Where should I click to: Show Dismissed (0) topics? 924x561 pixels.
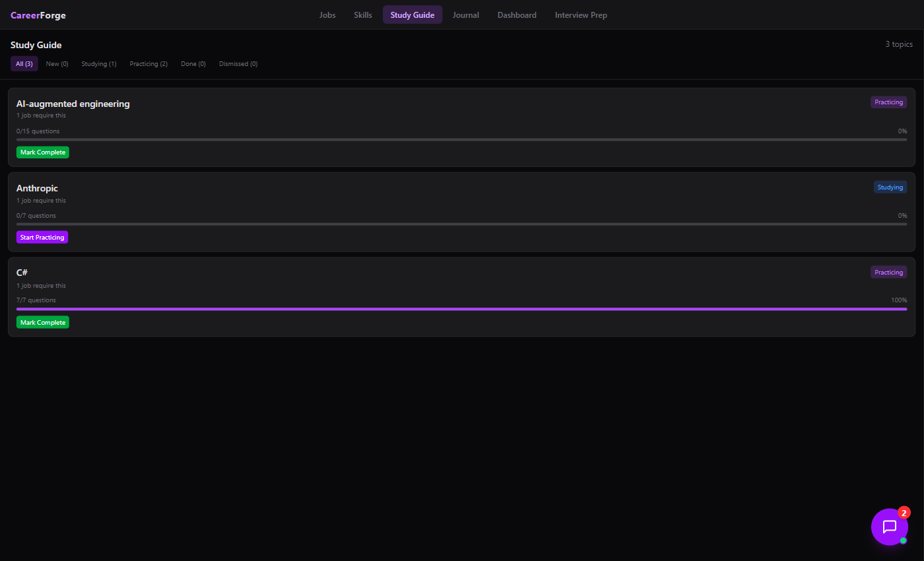(238, 64)
